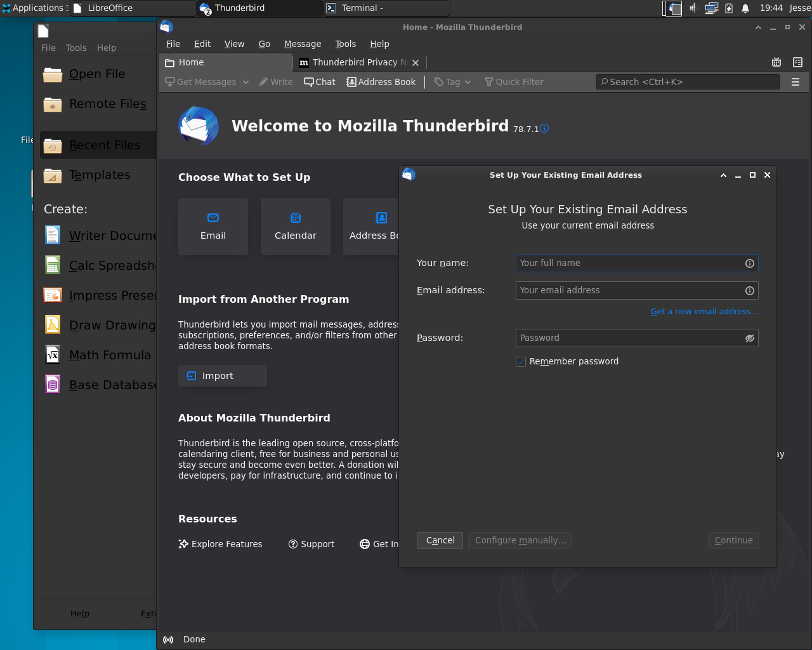Open the calendar tab icon

point(776,62)
